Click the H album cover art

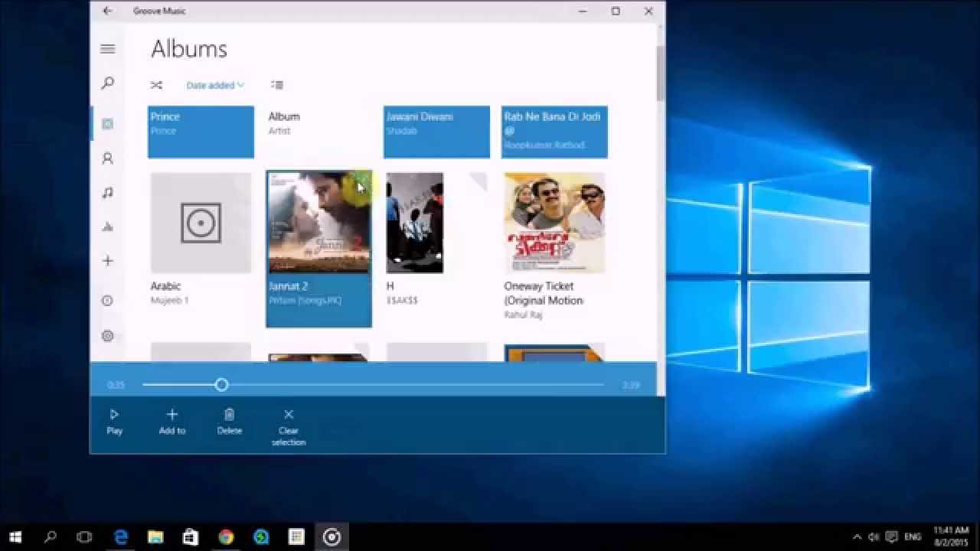[415, 223]
